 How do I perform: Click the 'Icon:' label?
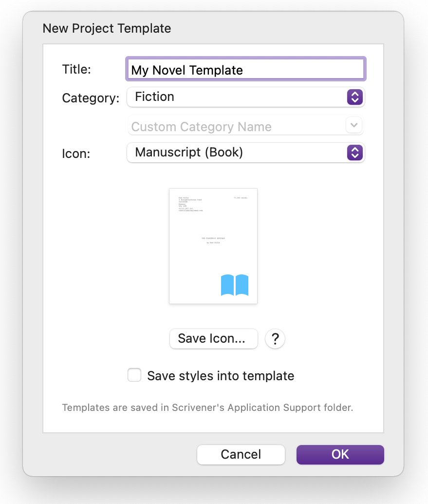[x=76, y=154]
